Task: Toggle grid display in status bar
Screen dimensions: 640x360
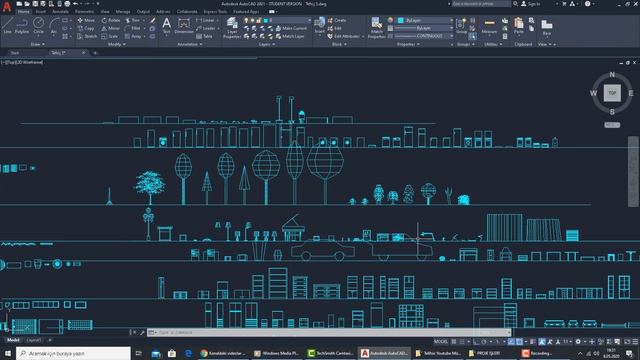Action: click(x=454, y=342)
